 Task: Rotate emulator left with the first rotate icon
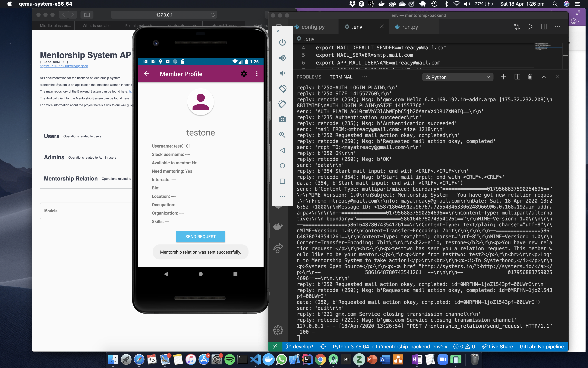pos(282,89)
